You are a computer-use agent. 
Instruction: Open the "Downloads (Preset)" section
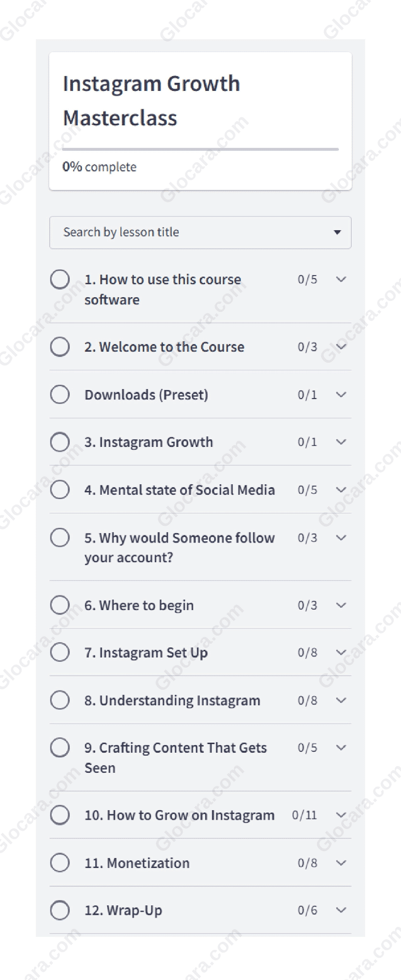point(146,394)
